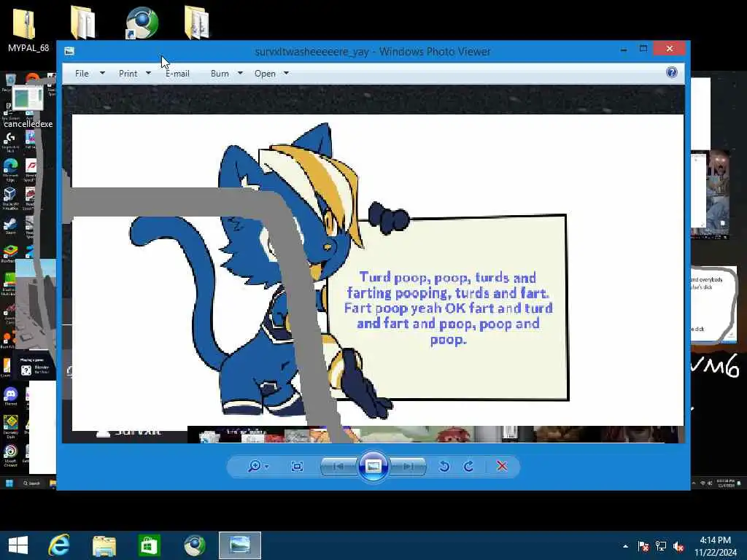Launch Internet Explorer from the taskbar

pyautogui.click(x=59, y=545)
